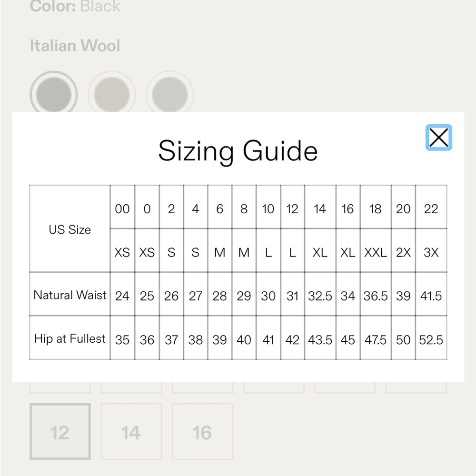Screen dimensions: 476x476
Task: Close the Sizing Guide popup
Action: pos(439,138)
